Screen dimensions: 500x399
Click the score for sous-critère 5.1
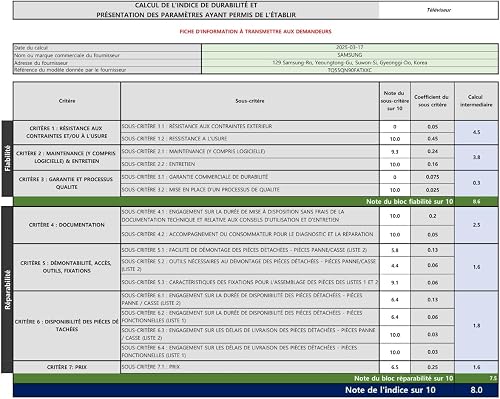click(395, 250)
